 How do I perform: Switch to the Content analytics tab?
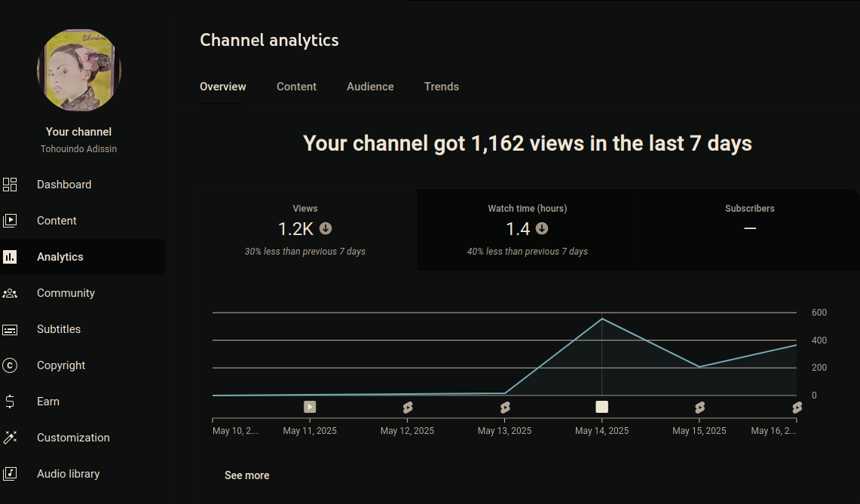click(x=296, y=87)
